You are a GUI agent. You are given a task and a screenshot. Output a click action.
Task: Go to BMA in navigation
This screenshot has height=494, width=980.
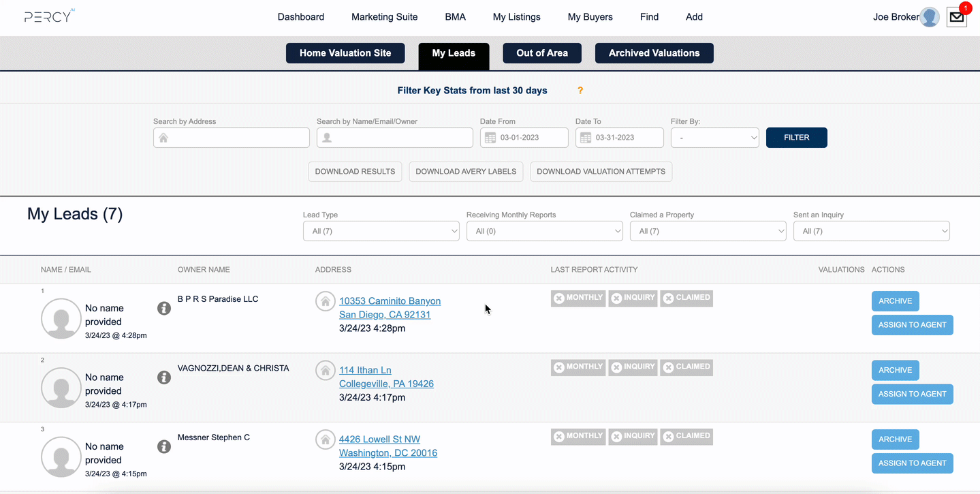456,17
